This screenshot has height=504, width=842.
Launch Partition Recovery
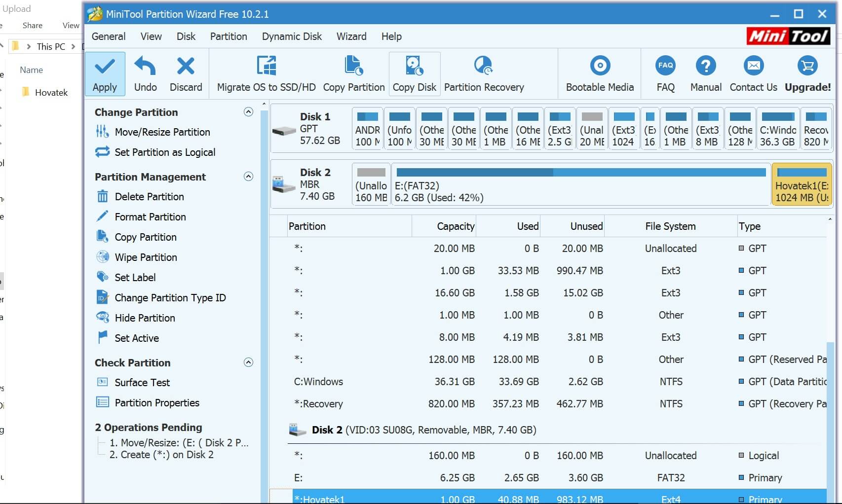(x=484, y=74)
